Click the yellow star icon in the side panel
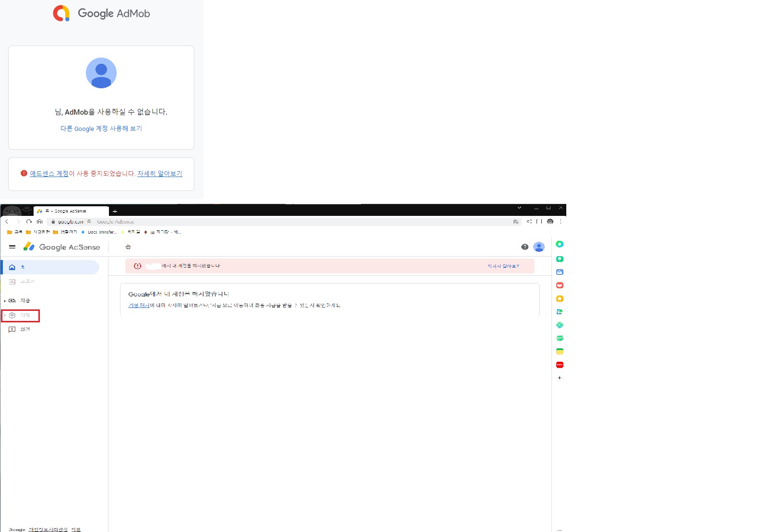 coord(560,299)
